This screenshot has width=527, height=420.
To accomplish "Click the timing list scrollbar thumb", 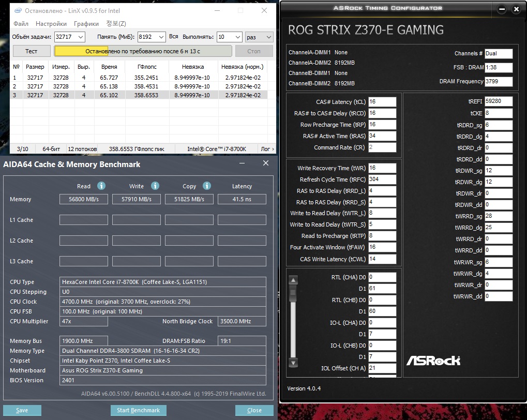I will (293, 293).
